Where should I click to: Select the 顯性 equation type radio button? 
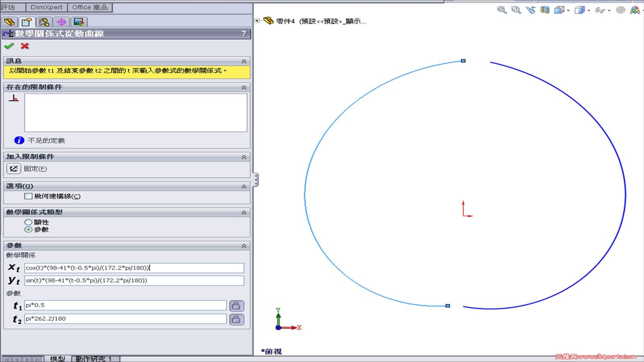(x=28, y=222)
